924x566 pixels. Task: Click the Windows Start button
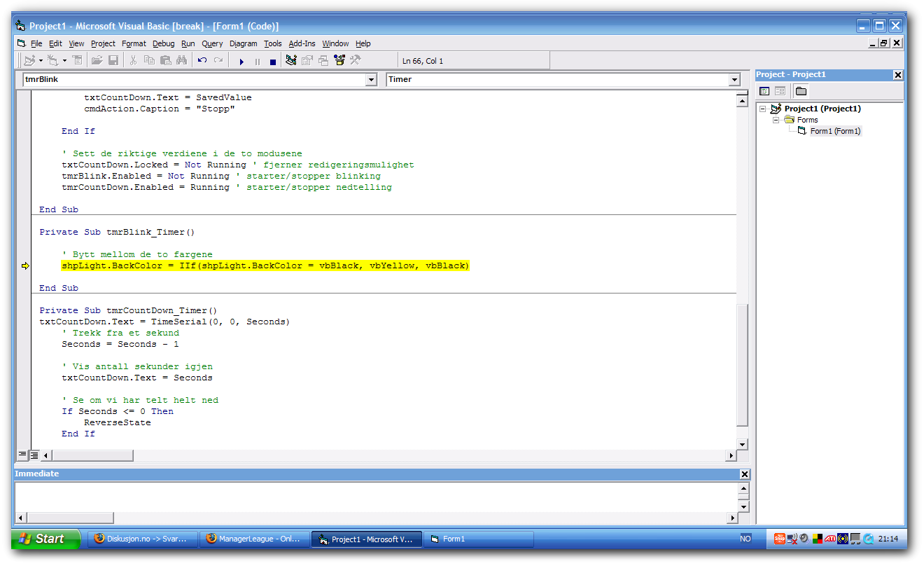click(43, 539)
